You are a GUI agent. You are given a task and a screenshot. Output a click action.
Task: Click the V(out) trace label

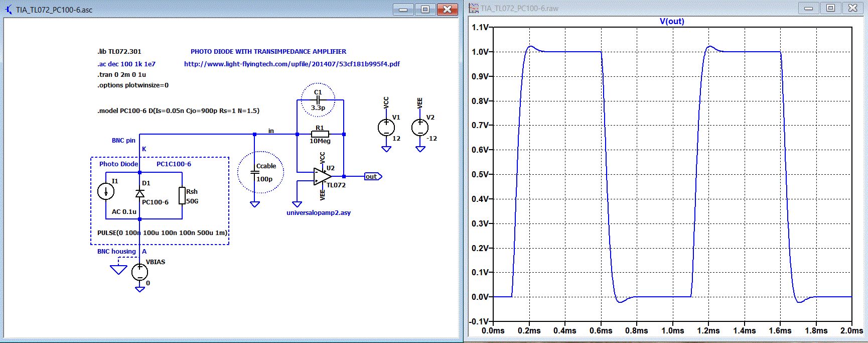tap(671, 21)
